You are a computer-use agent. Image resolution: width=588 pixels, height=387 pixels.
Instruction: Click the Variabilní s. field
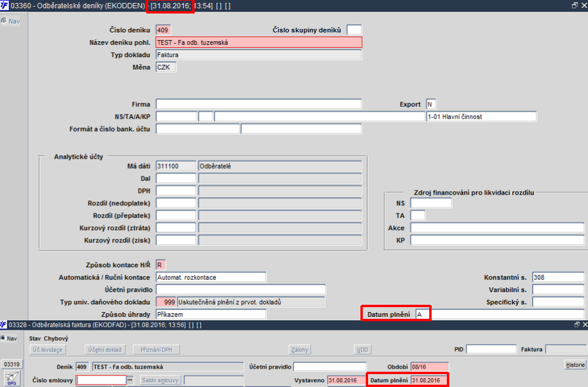pyautogui.click(x=558, y=290)
